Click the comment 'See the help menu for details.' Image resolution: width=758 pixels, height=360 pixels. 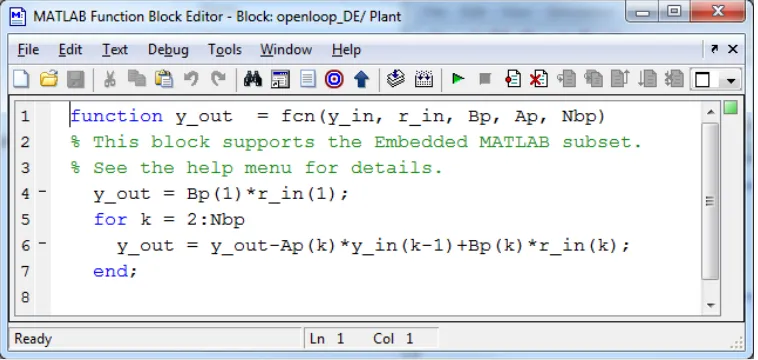(268, 168)
